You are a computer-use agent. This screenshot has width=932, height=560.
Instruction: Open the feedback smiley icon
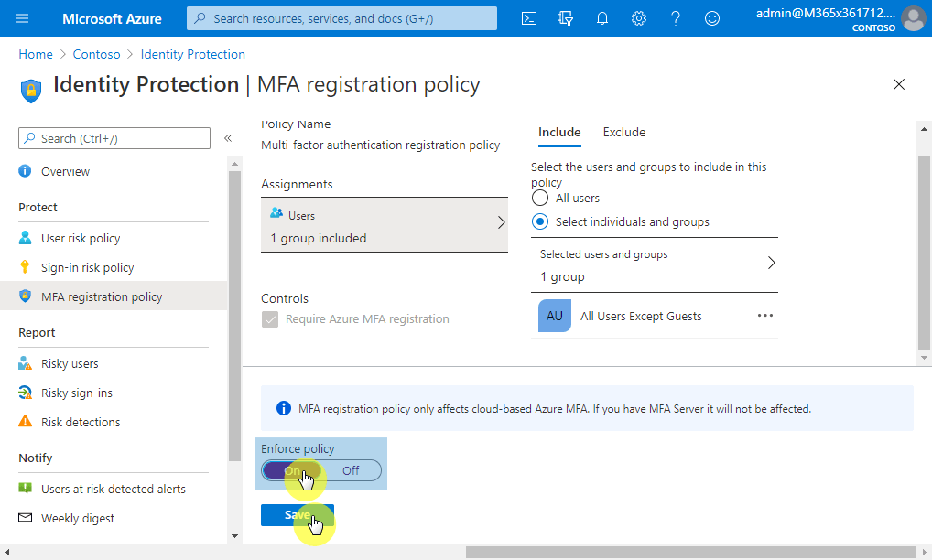coord(712,18)
